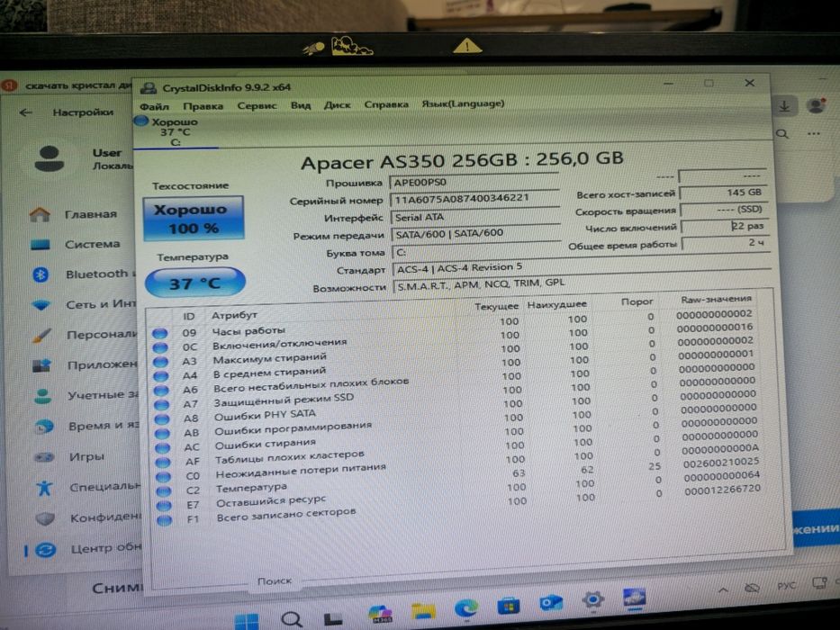Click the Режим передачи SATA/600 field
This screenshot has height=630, width=840.
476,233
